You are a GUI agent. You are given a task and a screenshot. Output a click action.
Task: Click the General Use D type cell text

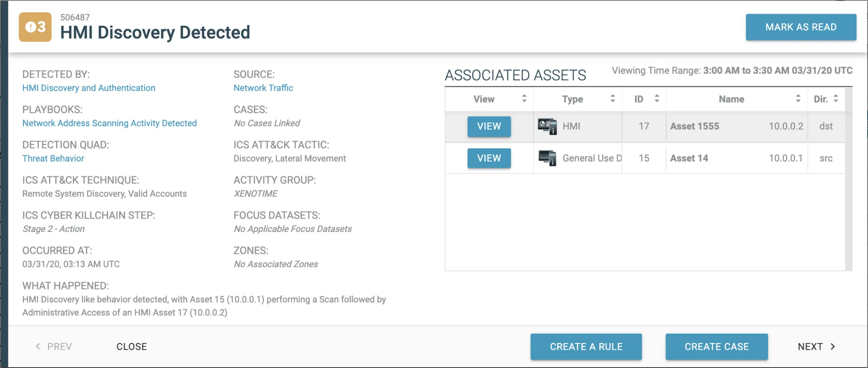point(592,158)
